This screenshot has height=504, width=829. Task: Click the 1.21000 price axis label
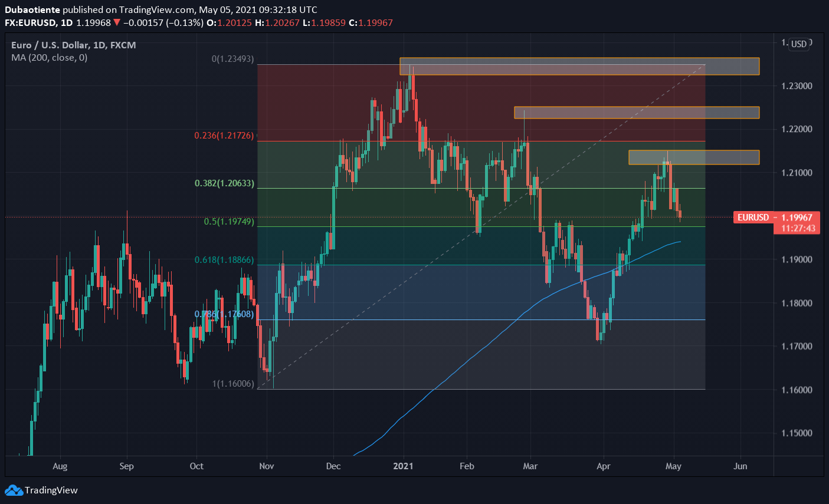click(x=797, y=173)
